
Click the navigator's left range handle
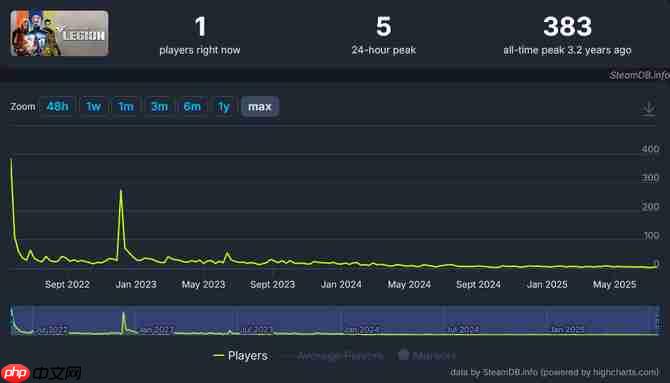(11, 320)
